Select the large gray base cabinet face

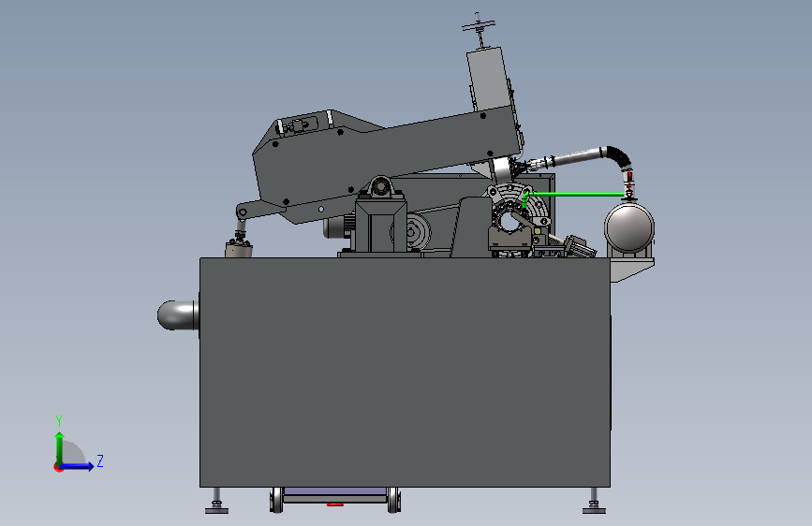405,372
